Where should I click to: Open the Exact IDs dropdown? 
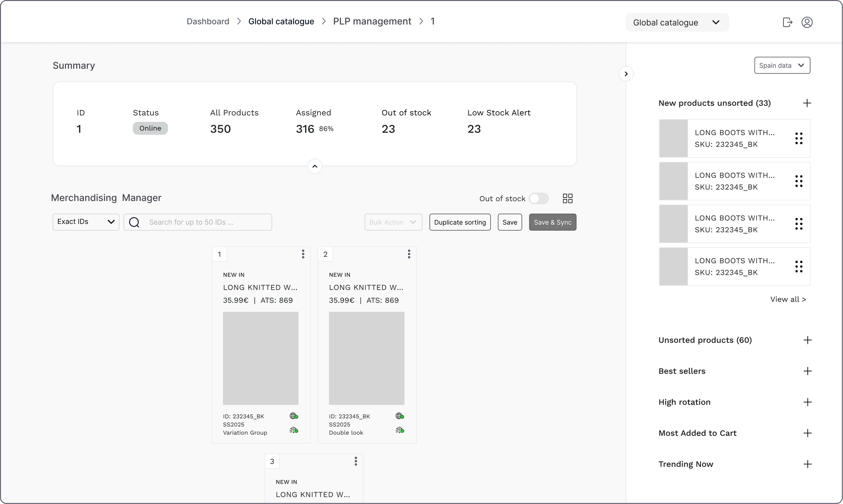click(x=86, y=222)
